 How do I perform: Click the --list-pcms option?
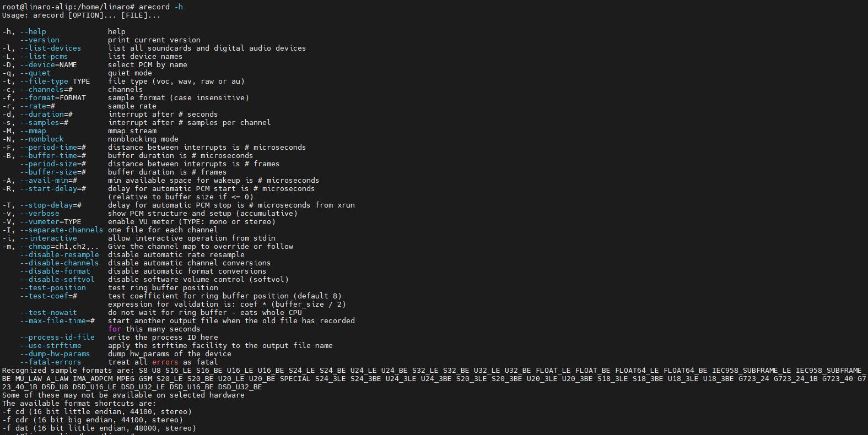pos(44,57)
